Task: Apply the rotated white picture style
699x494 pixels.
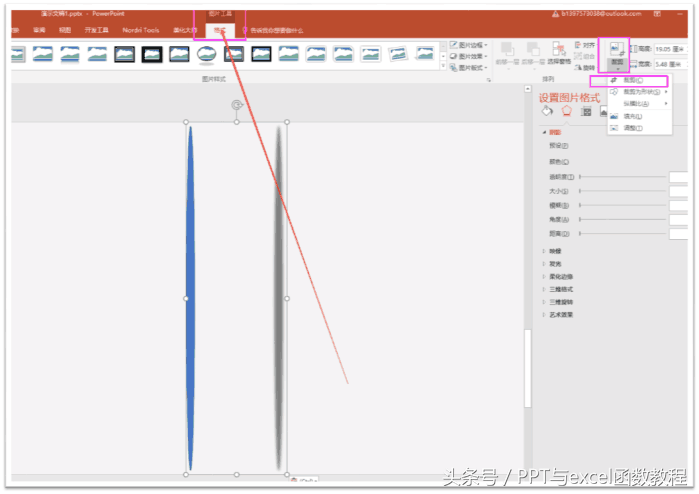Action: tap(398, 54)
